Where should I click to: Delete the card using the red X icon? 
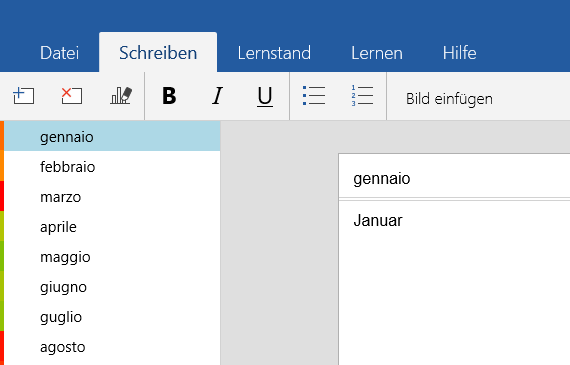(72, 96)
